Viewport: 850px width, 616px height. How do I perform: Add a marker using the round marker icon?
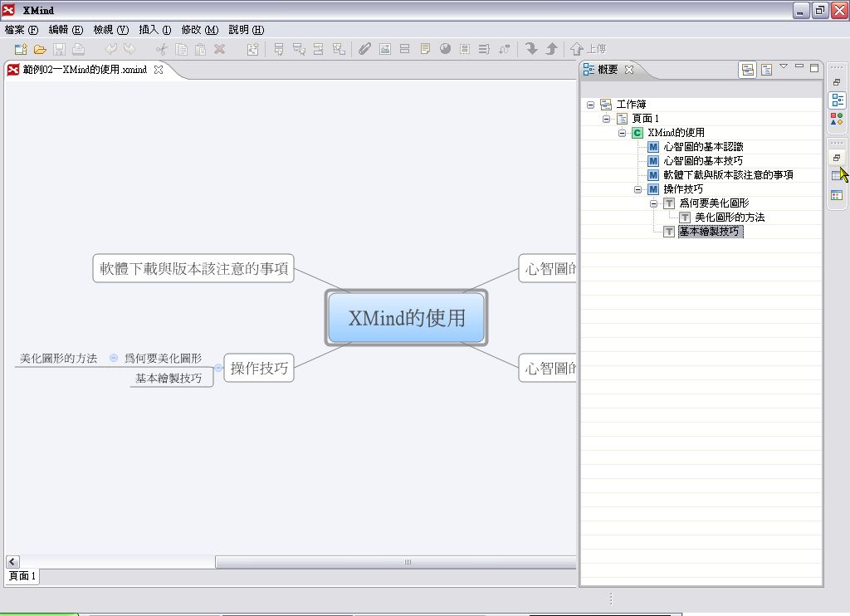[445, 49]
